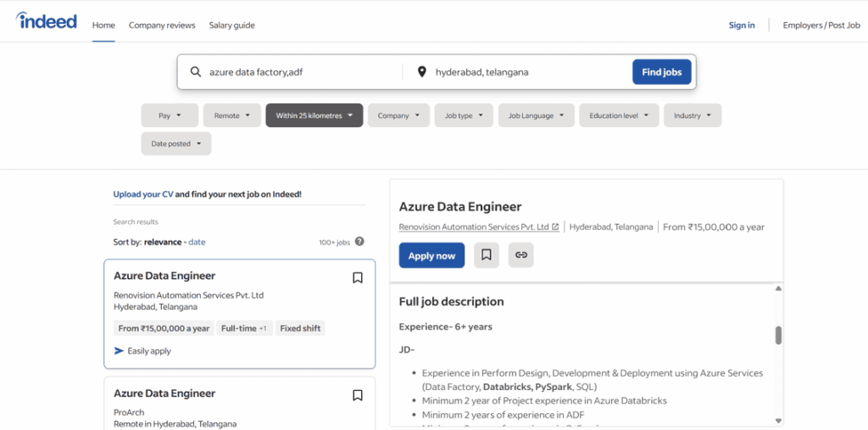Bookmark the ProArch Azure Data Engineer card

[x=358, y=395]
